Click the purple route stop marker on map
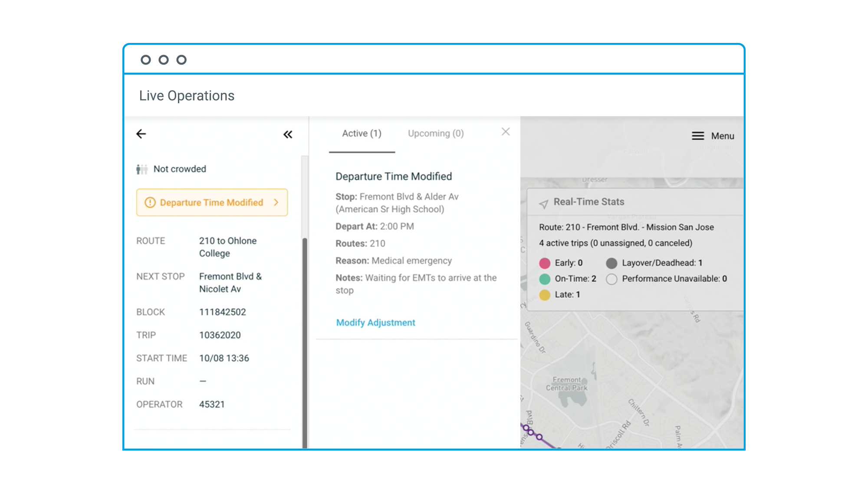Viewport: 868px width, 490px height. coord(539,437)
